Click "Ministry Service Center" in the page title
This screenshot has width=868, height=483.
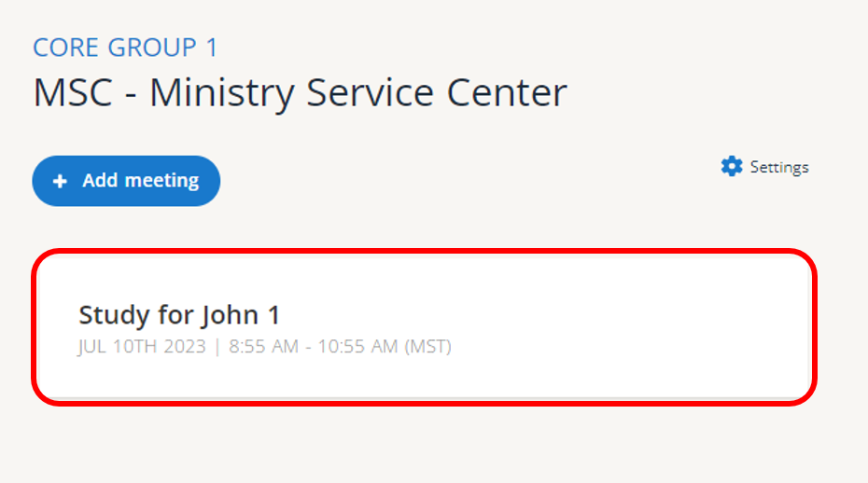pos(358,93)
